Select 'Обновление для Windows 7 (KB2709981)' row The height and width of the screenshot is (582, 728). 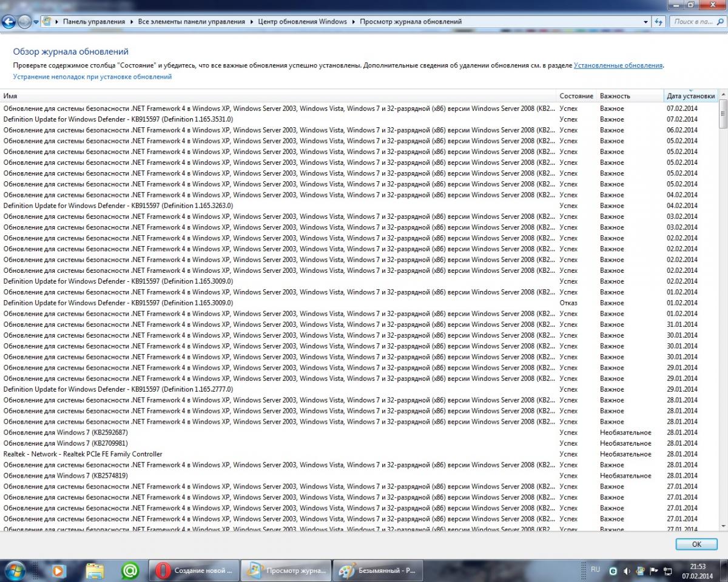pos(359,443)
